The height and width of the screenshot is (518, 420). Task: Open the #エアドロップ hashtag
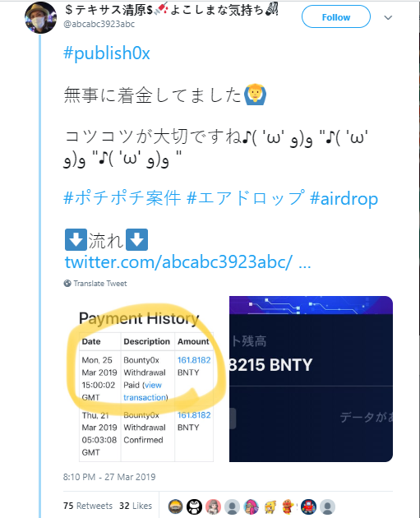tap(246, 198)
